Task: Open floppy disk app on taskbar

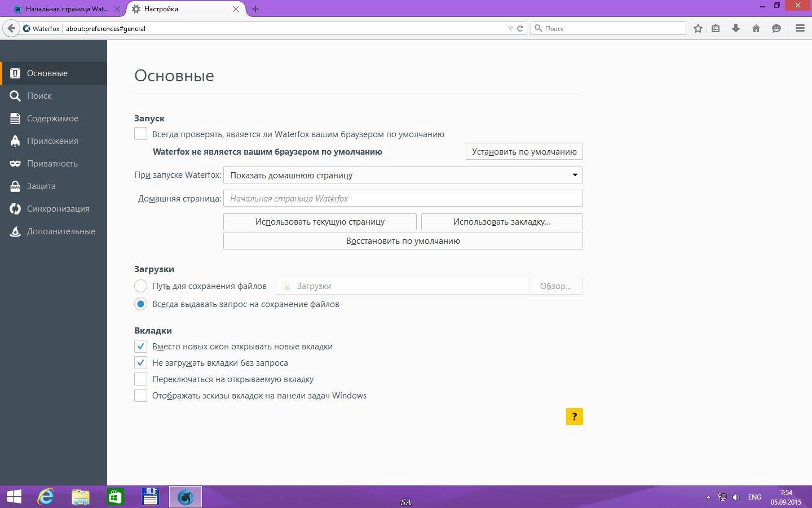Action: point(151,497)
